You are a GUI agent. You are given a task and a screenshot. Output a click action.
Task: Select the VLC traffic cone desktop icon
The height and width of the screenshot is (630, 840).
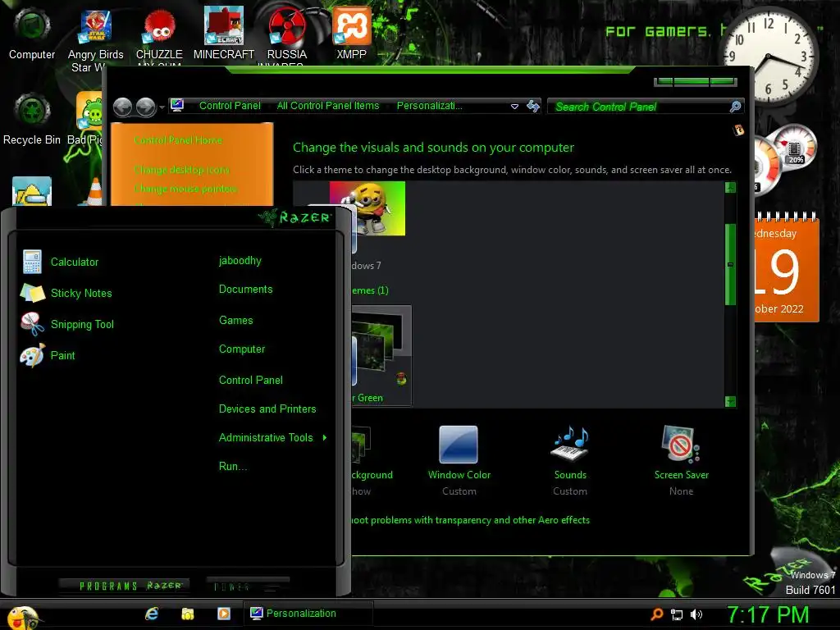pos(94,192)
